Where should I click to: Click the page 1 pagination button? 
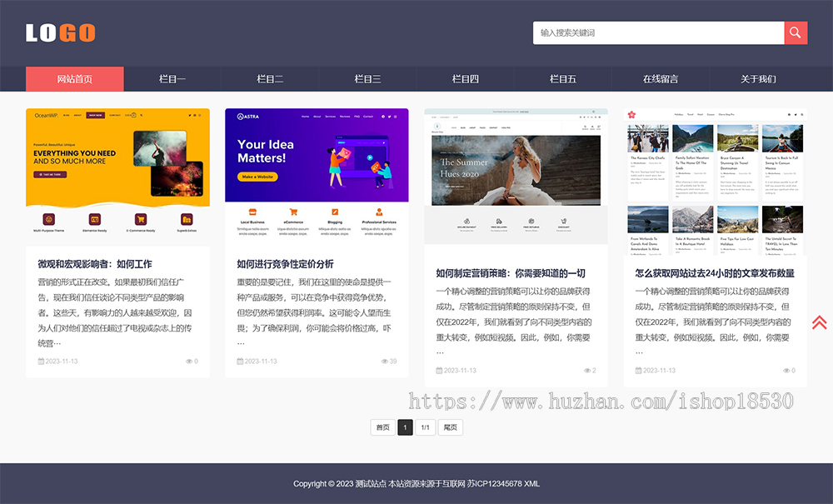coord(405,427)
